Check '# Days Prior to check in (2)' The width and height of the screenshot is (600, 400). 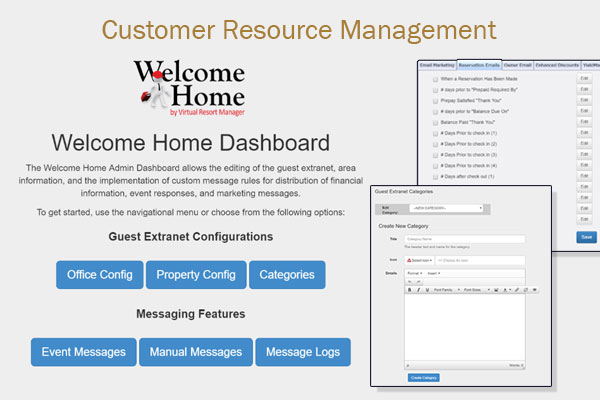(x=435, y=144)
